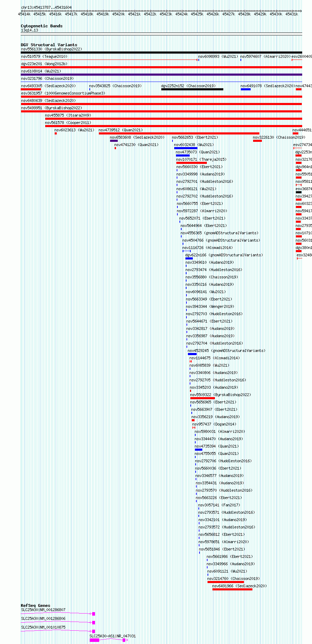Select nsv5978651 (Almarri2020) label
This screenshot has height=644, width=312.
[224, 542]
